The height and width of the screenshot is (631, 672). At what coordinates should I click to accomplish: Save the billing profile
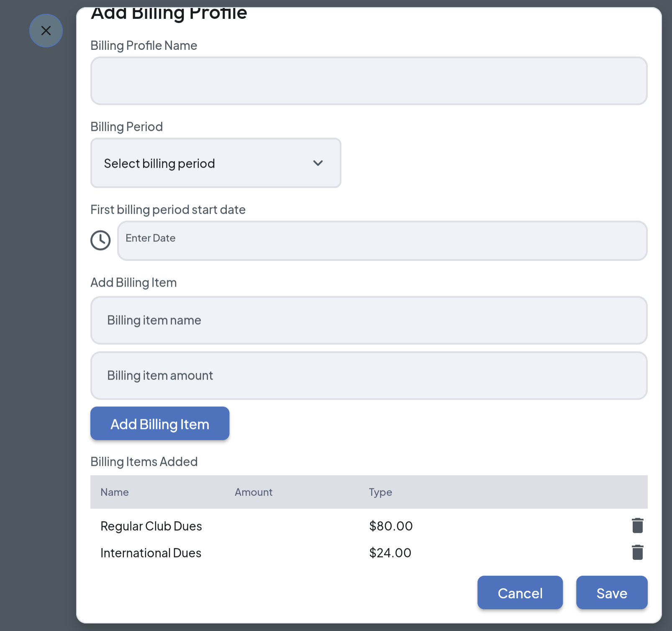(x=611, y=593)
